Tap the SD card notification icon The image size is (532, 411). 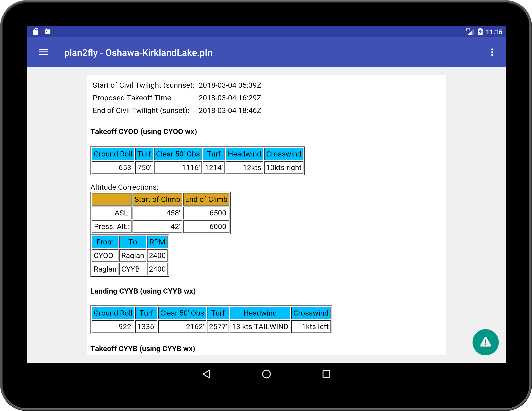(36, 31)
